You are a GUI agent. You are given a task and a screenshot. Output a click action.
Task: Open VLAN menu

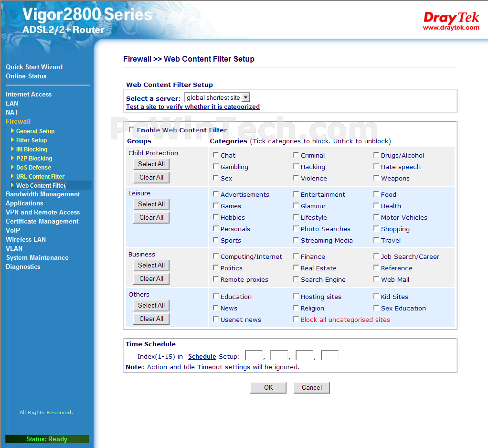tap(14, 248)
